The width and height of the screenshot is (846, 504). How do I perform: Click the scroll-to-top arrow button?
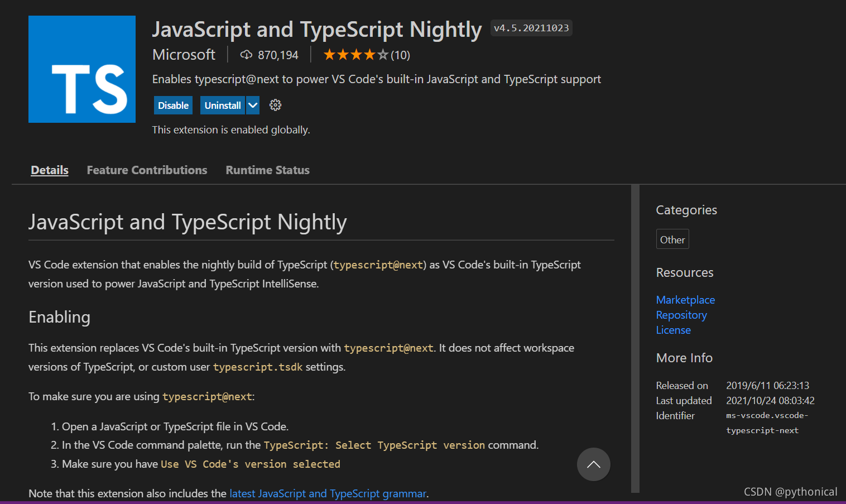tap(593, 464)
